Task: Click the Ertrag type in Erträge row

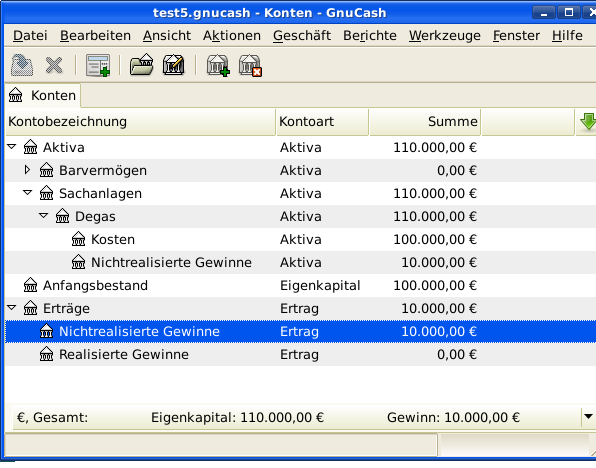Action: pos(299,309)
